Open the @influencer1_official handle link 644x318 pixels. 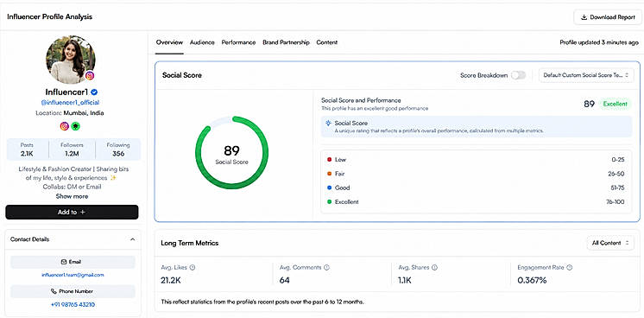point(70,103)
